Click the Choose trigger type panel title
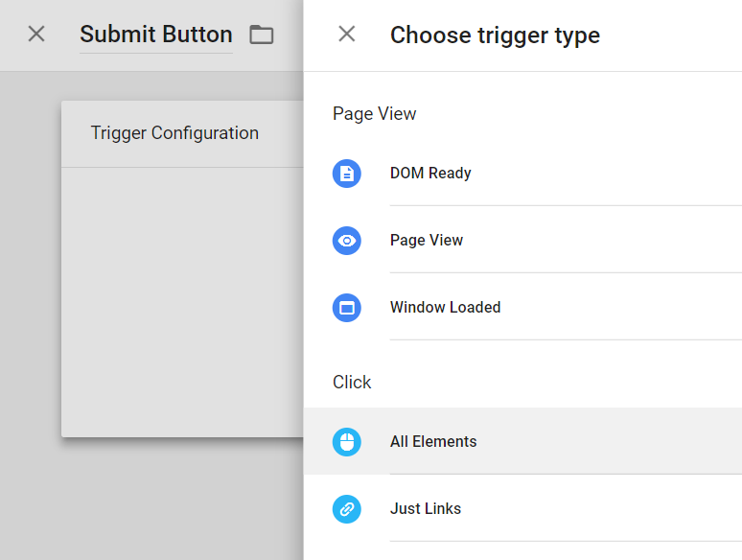 pos(495,35)
